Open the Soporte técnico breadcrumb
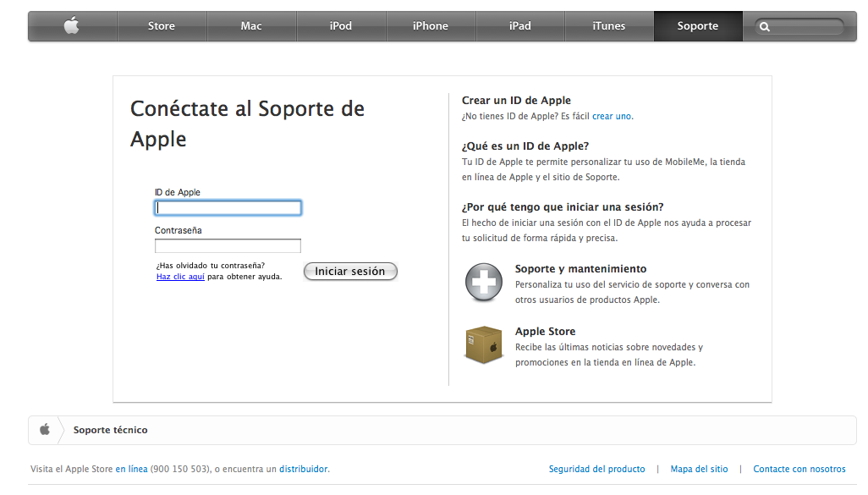This screenshot has height=495, width=868. [x=111, y=430]
